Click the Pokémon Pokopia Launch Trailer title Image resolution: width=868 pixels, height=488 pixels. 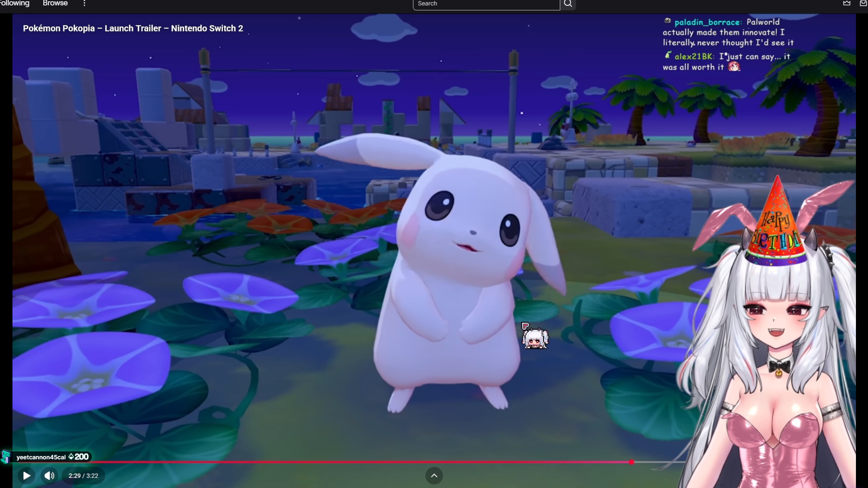click(x=133, y=28)
